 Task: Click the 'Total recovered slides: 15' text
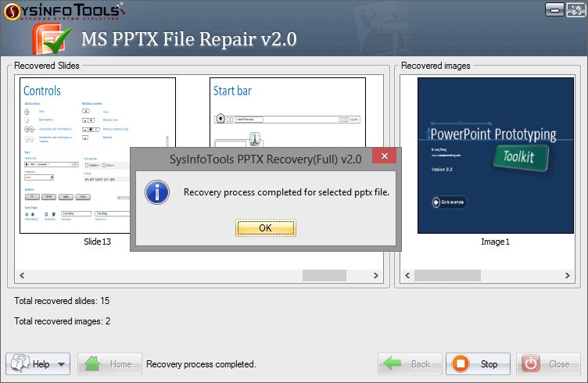pos(62,301)
